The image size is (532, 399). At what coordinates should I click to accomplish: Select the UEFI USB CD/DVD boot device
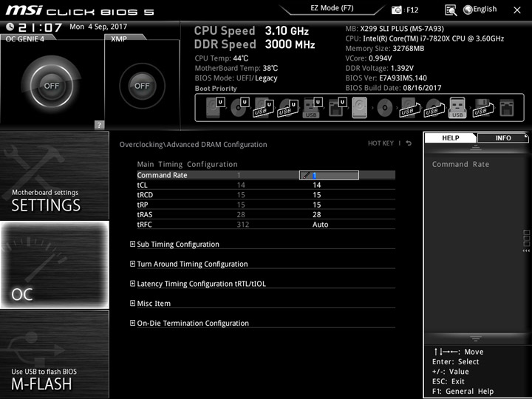pos(288,108)
